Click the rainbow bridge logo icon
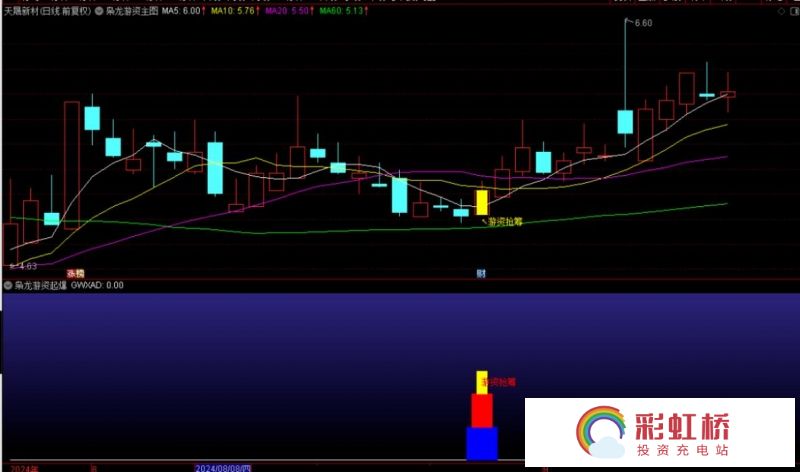Screen dimensions: 800x472 600,433
